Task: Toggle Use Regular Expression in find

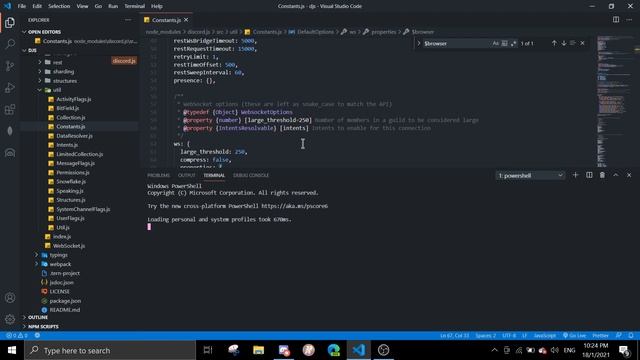Action: (513, 43)
